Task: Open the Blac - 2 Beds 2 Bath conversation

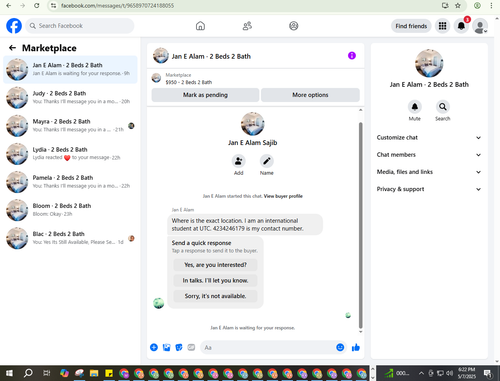Action: 70,238
